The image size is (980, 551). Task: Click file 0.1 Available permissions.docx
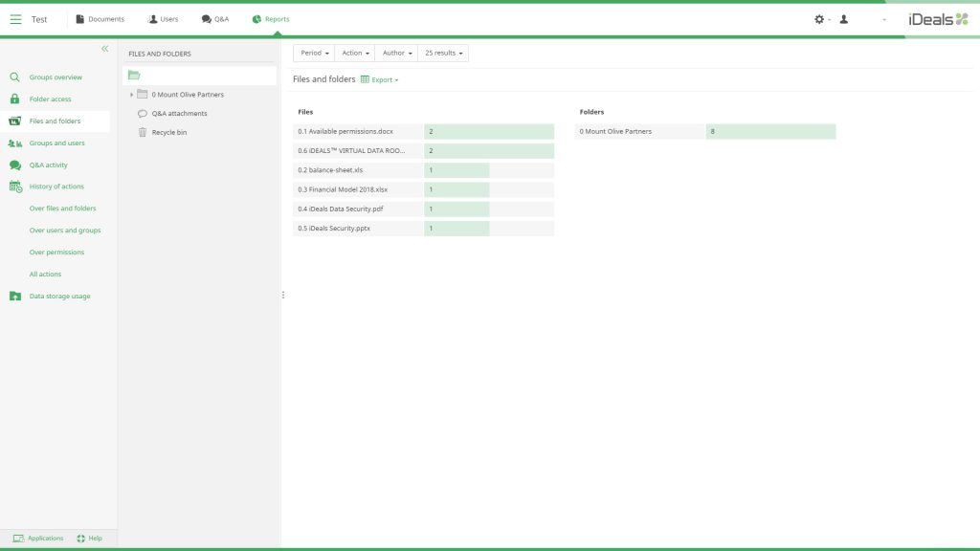point(345,132)
